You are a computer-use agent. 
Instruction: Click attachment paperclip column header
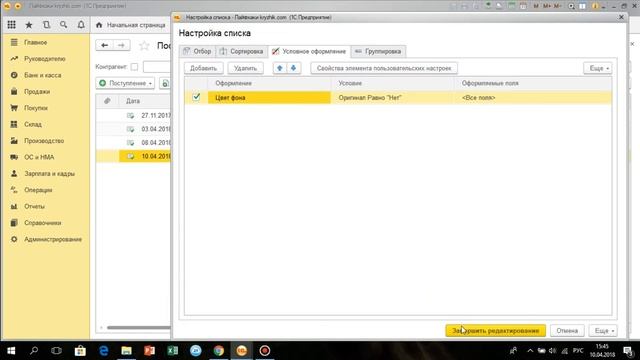107,101
